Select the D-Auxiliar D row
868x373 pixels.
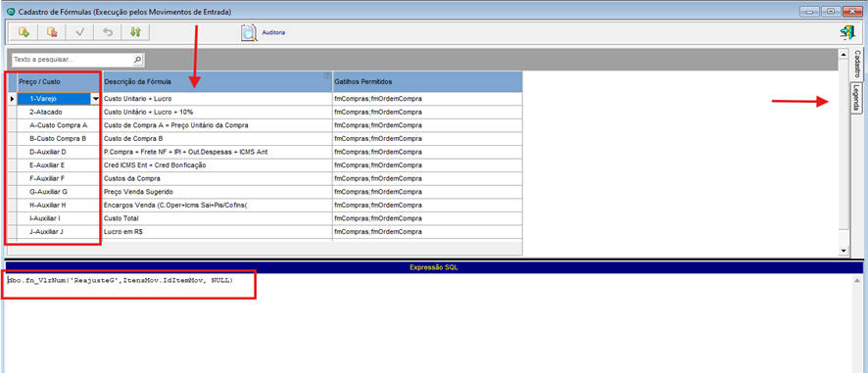click(x=59, y=152)
